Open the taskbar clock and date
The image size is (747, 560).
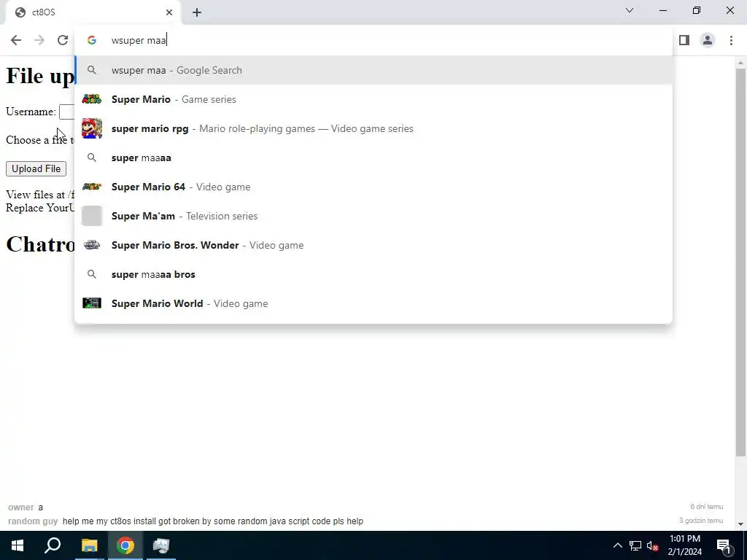click(x=684, y=545)
